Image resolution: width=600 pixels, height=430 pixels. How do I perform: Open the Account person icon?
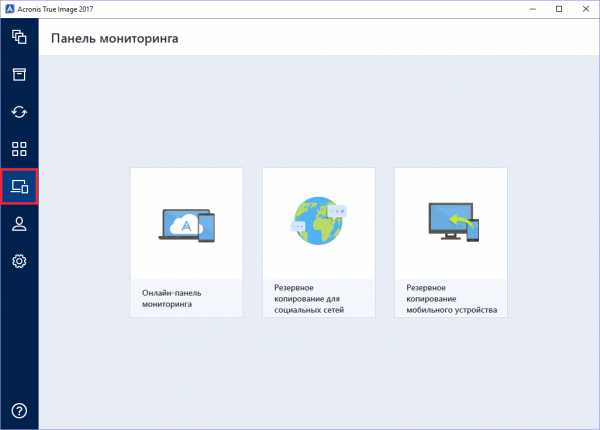click(x=19, y=223)
